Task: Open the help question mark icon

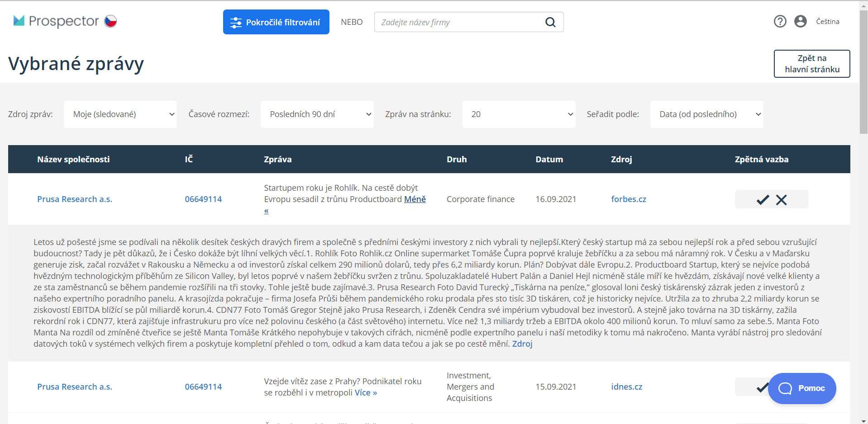Action: 780,21
